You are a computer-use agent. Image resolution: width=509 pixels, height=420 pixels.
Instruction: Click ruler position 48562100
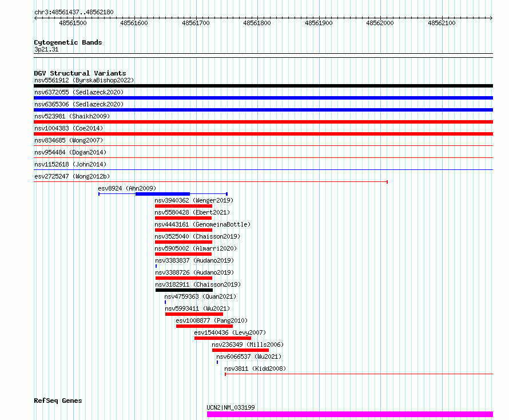(x=442, y=23)
